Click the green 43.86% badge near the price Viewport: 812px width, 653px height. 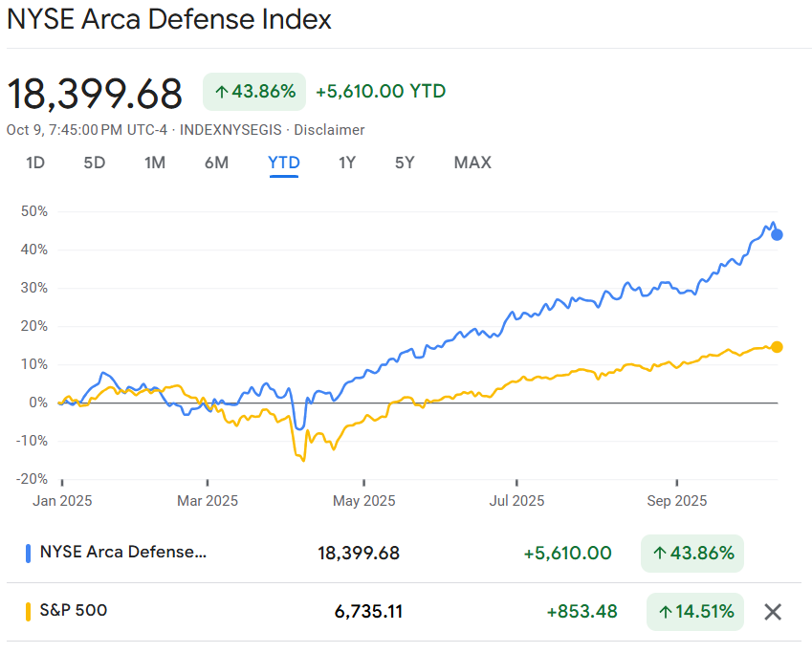click(254, 92)
